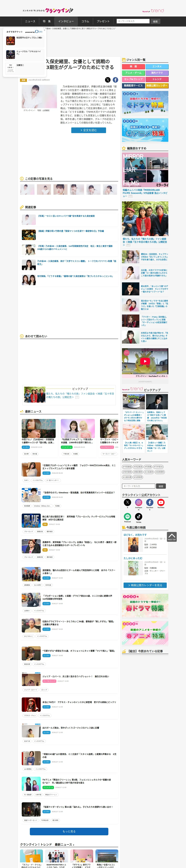Image resolution: width=186 pixels, height=868 pixels.
Task: Expand the article with 全文を読む
Action: click(89, 130)
